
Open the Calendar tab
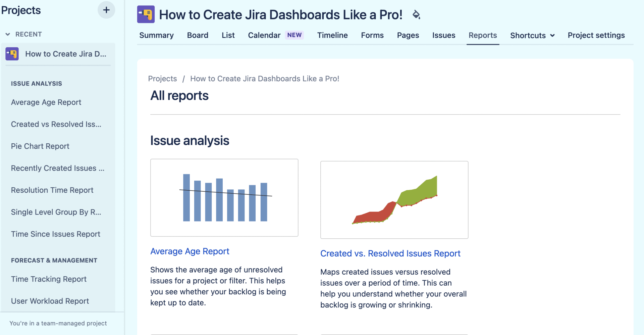click(x=264, y=35)
